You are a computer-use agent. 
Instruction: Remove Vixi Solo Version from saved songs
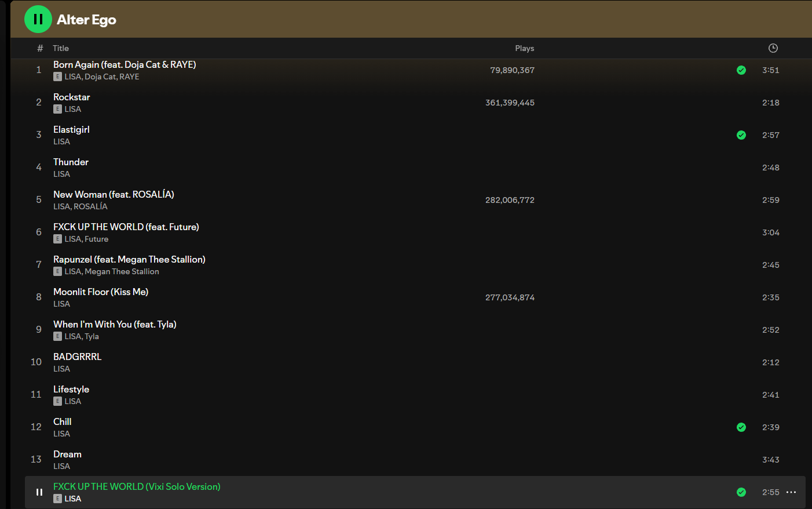[741, 492]
